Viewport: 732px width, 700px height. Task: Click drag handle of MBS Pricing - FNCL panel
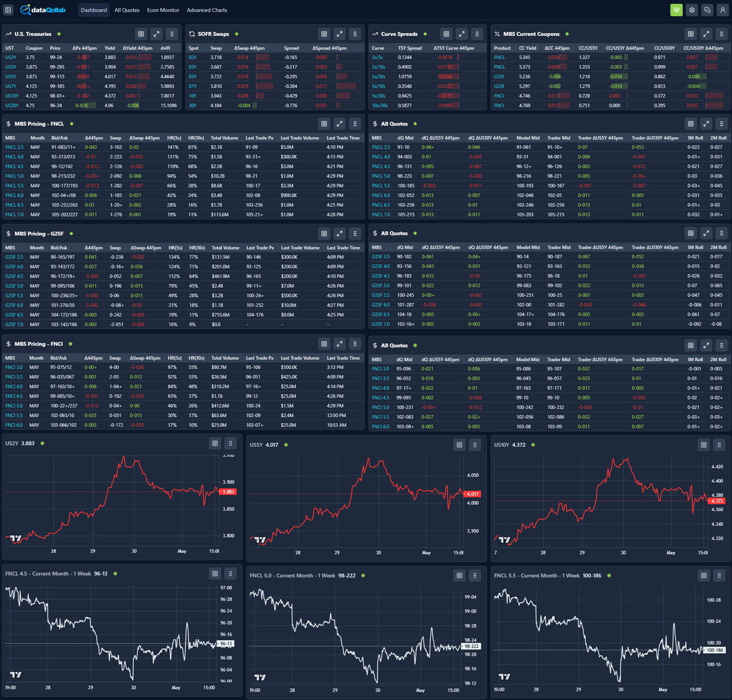pos(355,124)
